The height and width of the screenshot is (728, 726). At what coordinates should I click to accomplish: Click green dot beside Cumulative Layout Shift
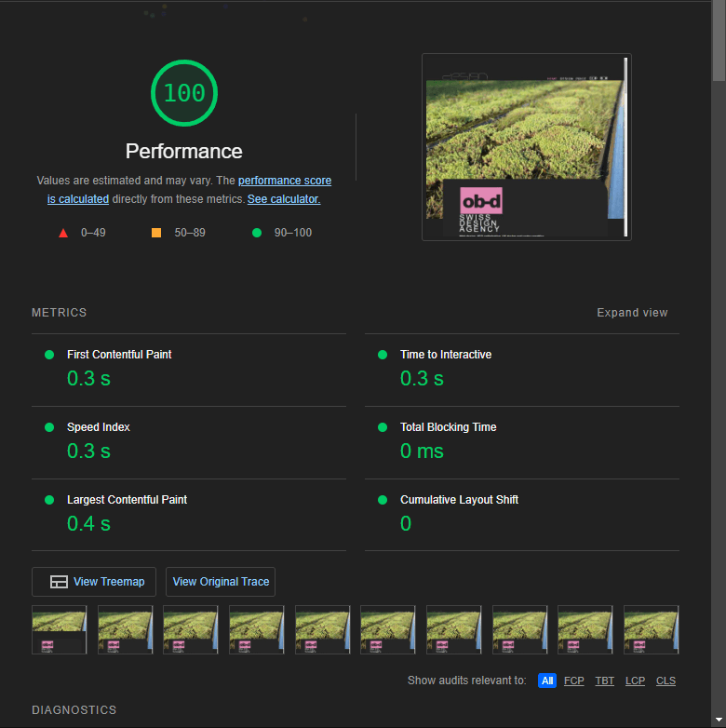(x=383, y=500)
